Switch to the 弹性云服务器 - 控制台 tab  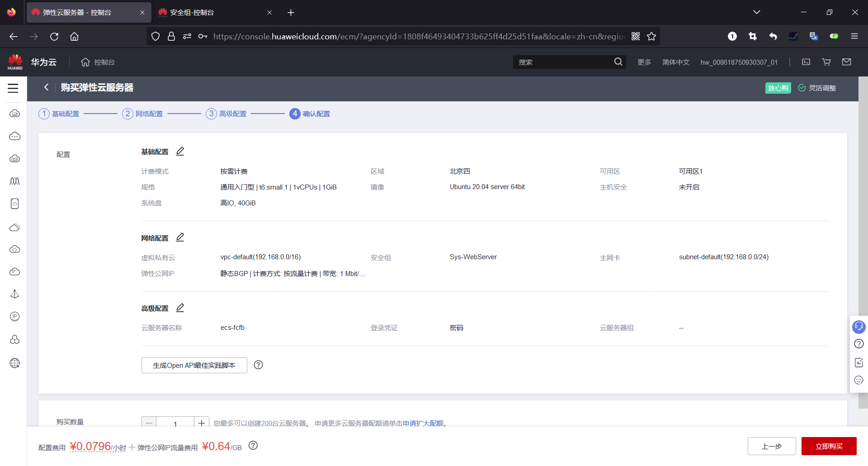88,12
